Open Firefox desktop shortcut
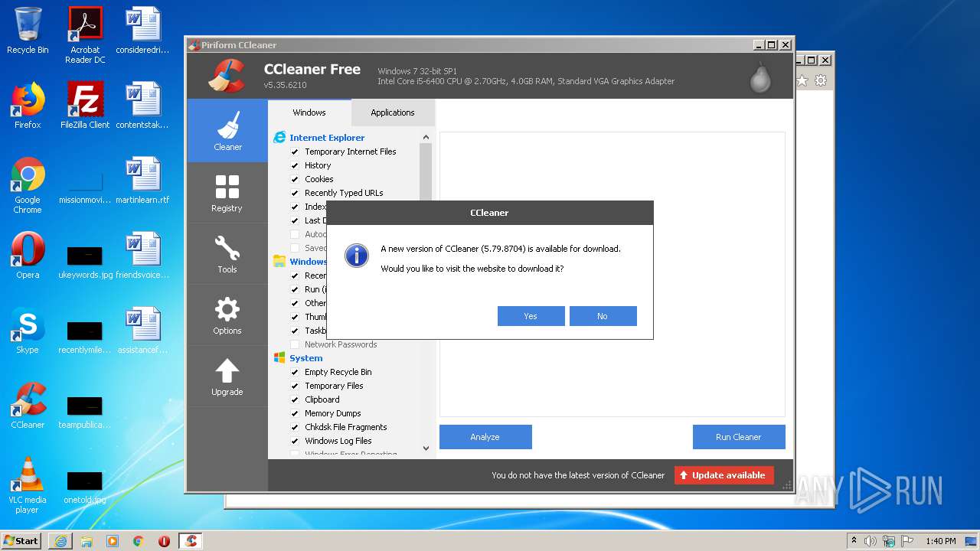The image size is (980, 551). [28, 106]
